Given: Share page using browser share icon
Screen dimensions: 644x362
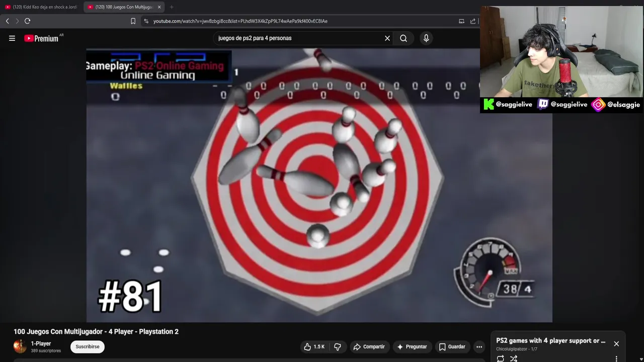Looking at the screenshot, I should (x=473, y=21).
